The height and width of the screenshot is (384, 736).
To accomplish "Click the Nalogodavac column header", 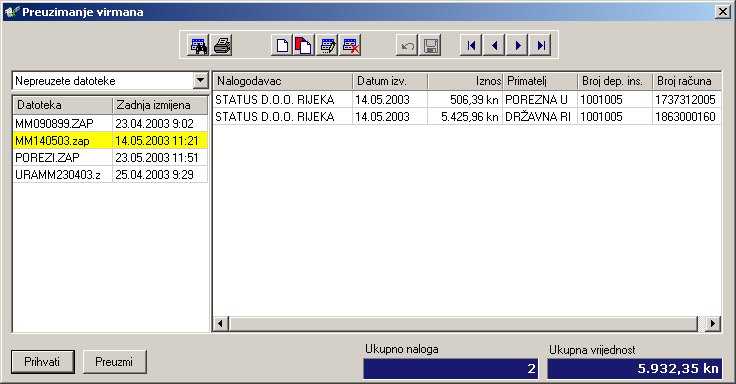I will [282, 81].
